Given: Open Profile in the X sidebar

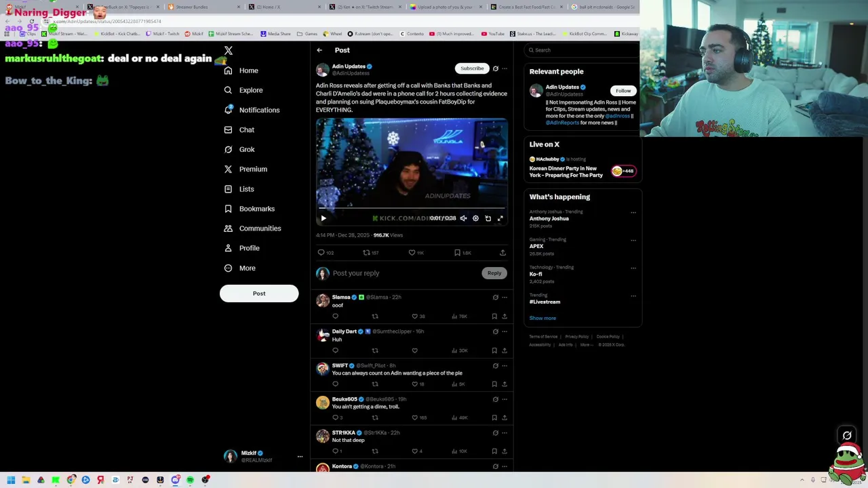Looking at the screenshot, I should point(241,248).
